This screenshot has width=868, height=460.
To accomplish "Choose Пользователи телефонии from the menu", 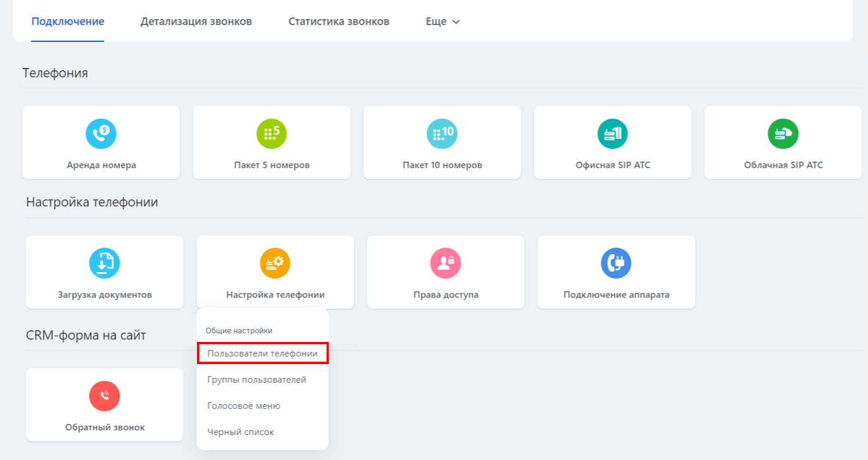I will click(263, 354).
